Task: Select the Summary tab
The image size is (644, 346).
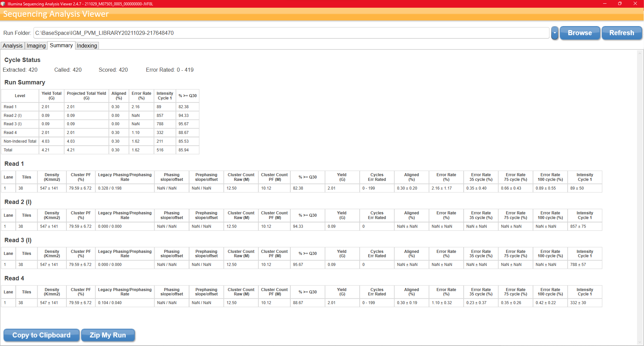Action: tap(61, 45)
